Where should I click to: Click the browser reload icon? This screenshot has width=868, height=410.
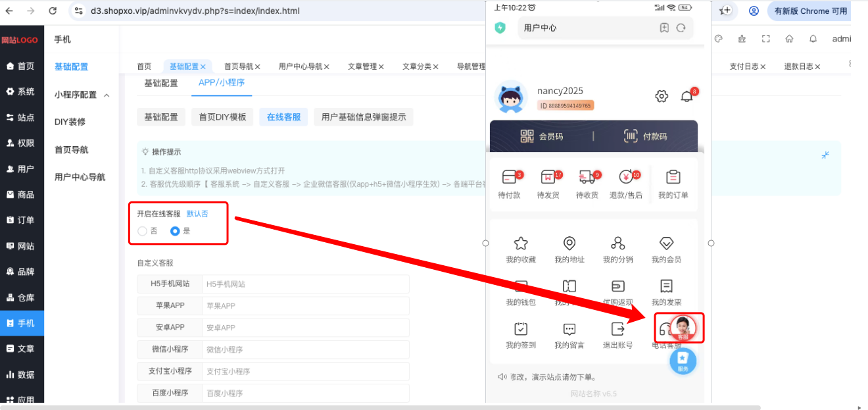[x=53, y=11]
